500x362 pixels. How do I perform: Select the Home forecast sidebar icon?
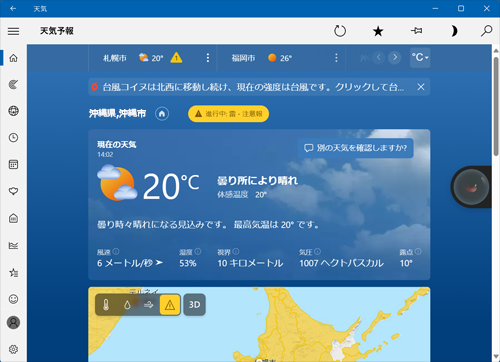[13, 58]
